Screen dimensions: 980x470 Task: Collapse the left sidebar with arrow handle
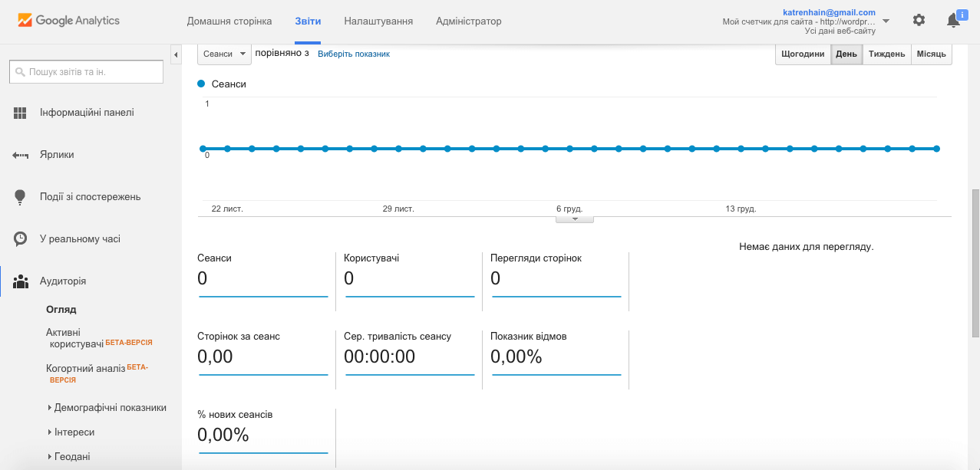(176, 54)
